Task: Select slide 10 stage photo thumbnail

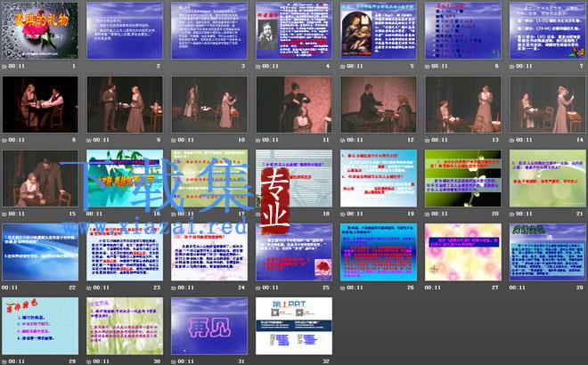Action: click(209, 104)
